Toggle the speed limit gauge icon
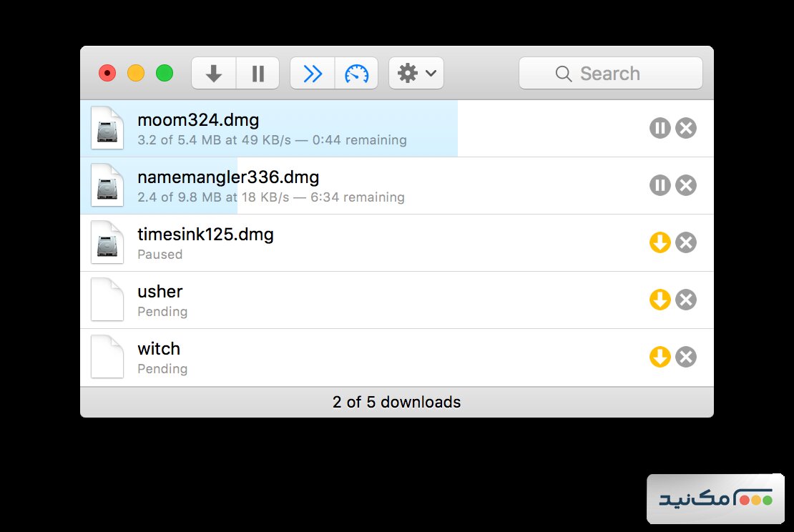 pos(356,74)
